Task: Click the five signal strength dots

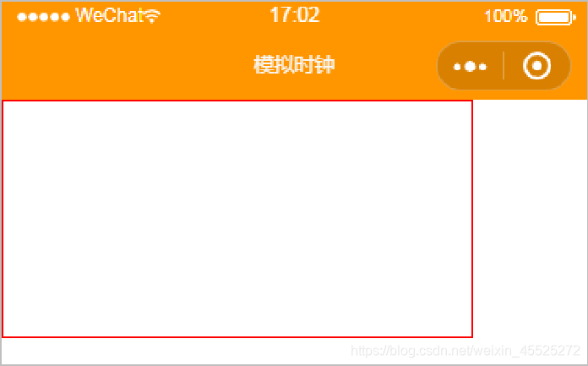Action: tap(43, 17)
